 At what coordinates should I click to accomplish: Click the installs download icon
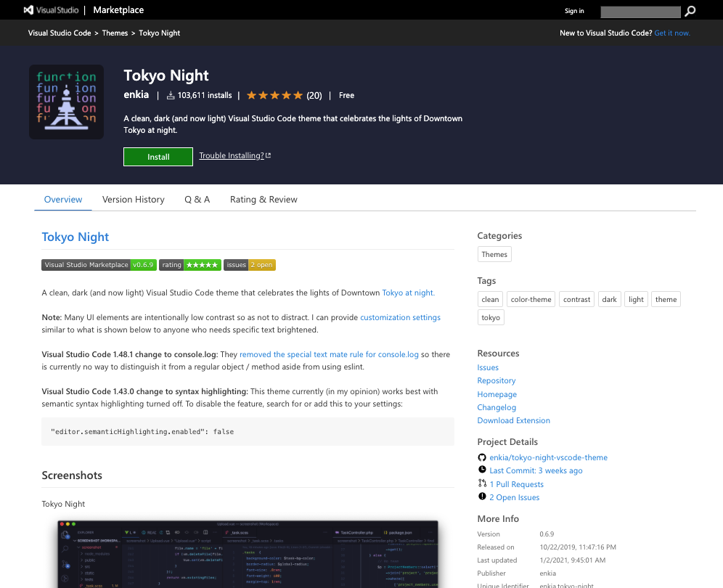tap(171, 96)
